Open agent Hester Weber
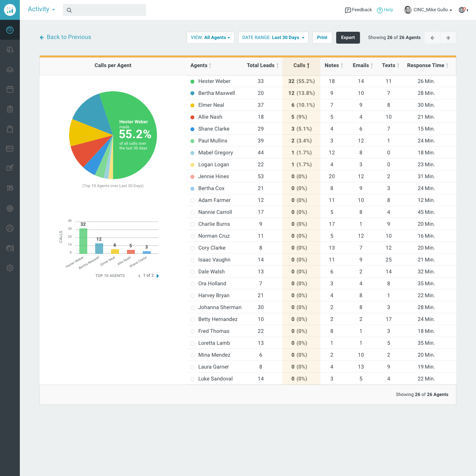This screenshot has height=476, width=476. [x=214, y=81]
